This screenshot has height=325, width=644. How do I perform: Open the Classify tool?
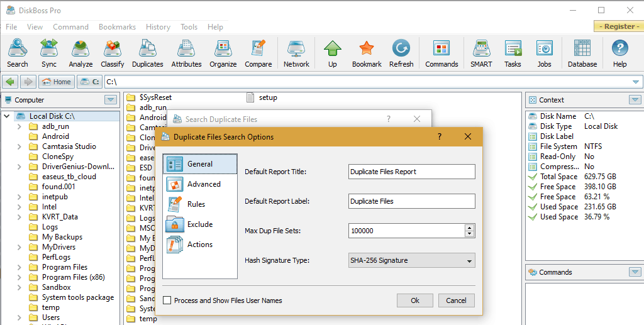113,53
